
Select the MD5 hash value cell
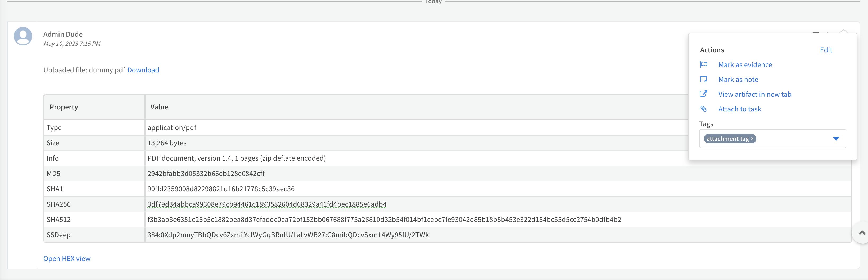[206, 173]
